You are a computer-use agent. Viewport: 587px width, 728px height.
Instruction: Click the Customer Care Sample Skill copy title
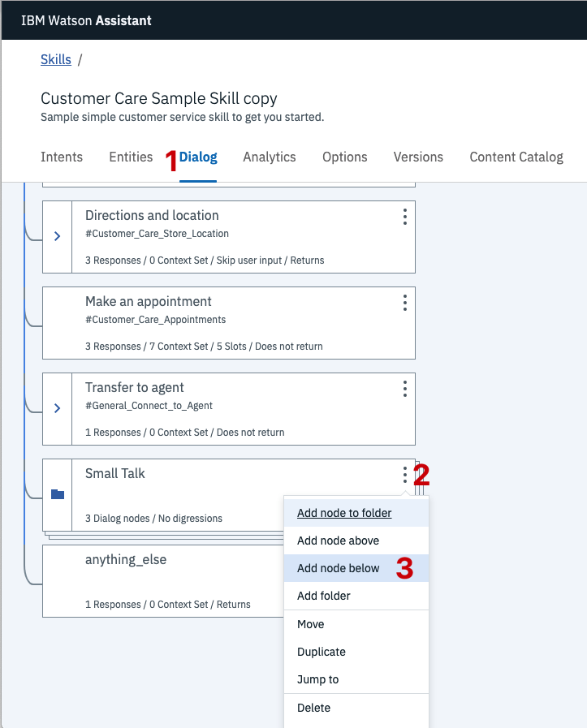[x=159, y=98]
